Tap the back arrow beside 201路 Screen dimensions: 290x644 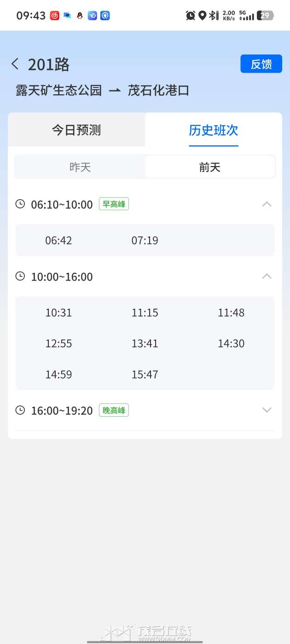pos(15,64)
